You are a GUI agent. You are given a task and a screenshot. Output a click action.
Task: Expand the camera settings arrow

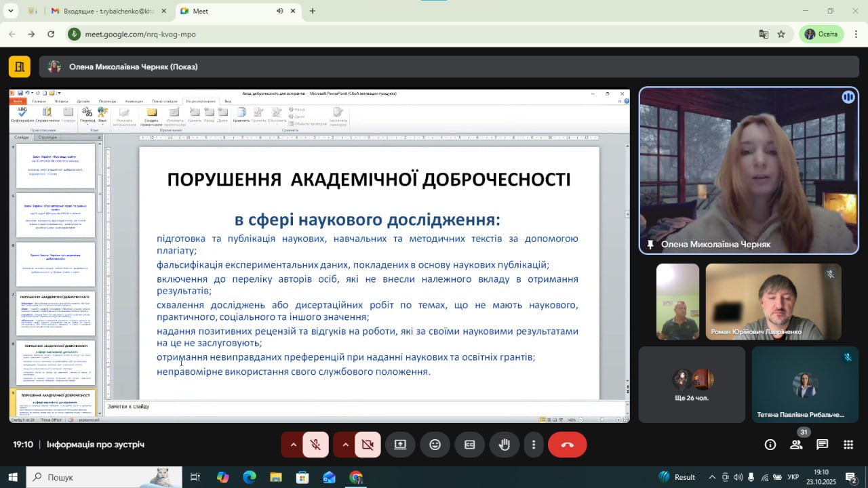click(x=345, y=445)
